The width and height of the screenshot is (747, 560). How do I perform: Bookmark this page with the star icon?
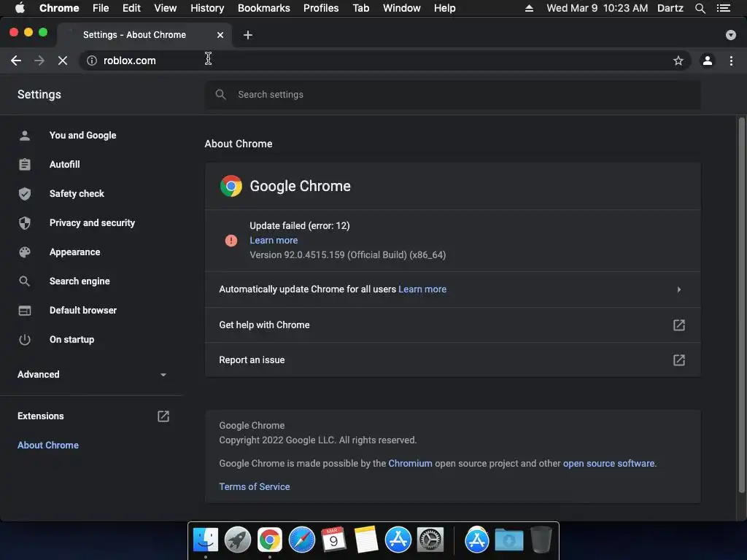pos(678,61)
